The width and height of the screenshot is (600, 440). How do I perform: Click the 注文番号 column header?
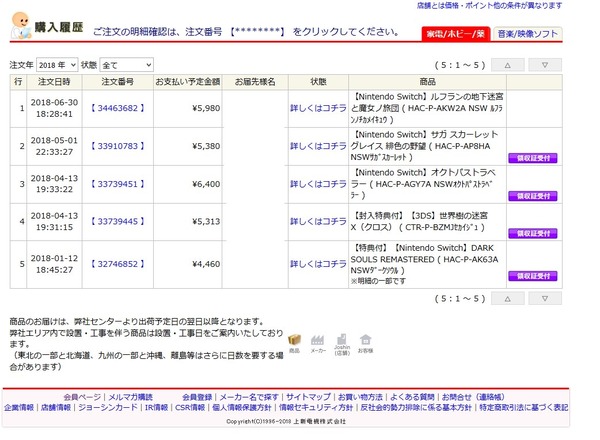[x=117, y=81]
